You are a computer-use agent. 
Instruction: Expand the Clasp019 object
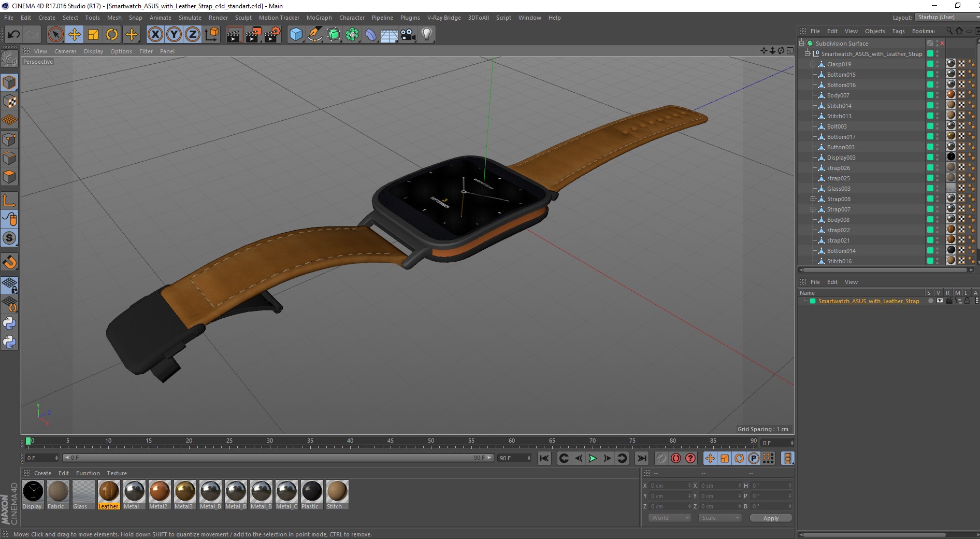pyautogui.click(x=813, y=64)
